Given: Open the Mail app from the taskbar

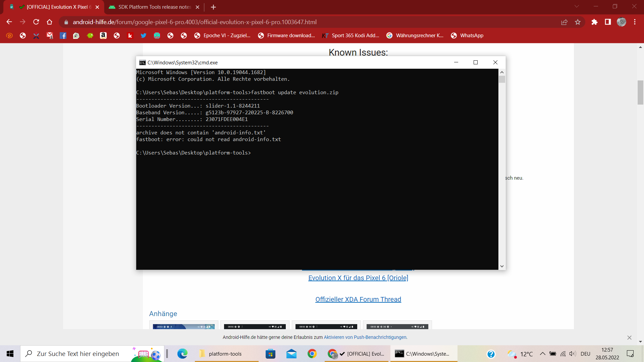Looking at the screenshot, I should point(291,354).
